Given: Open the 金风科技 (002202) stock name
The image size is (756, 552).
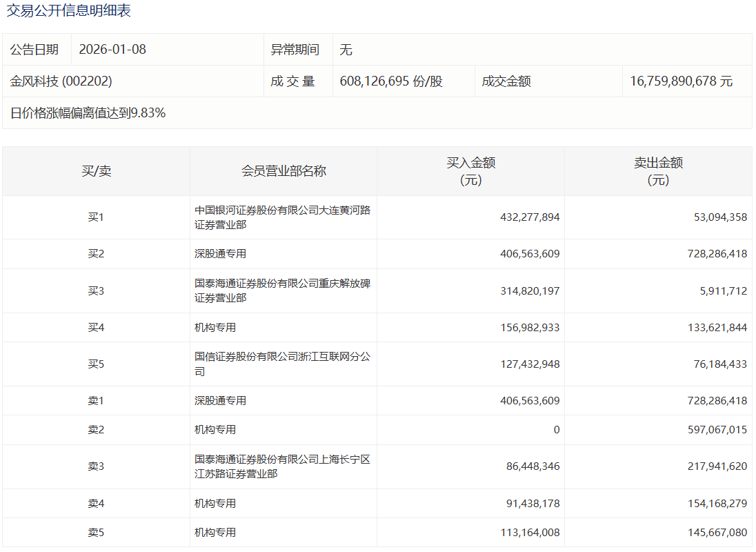Looking at the screenshot, I should coord(61,81).
